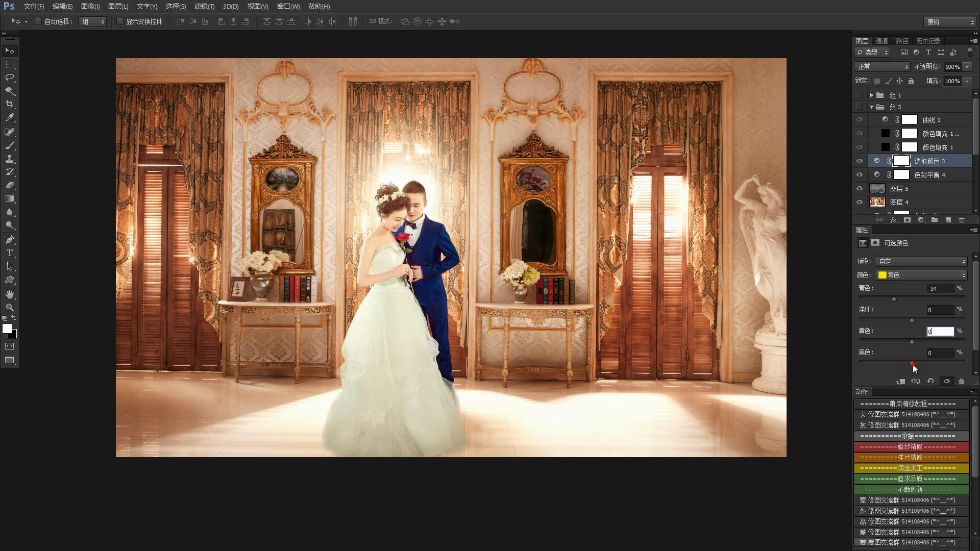Switch to the 历史记录 tab
Viewport: 980px width, 551px height.
pos(928,41)
